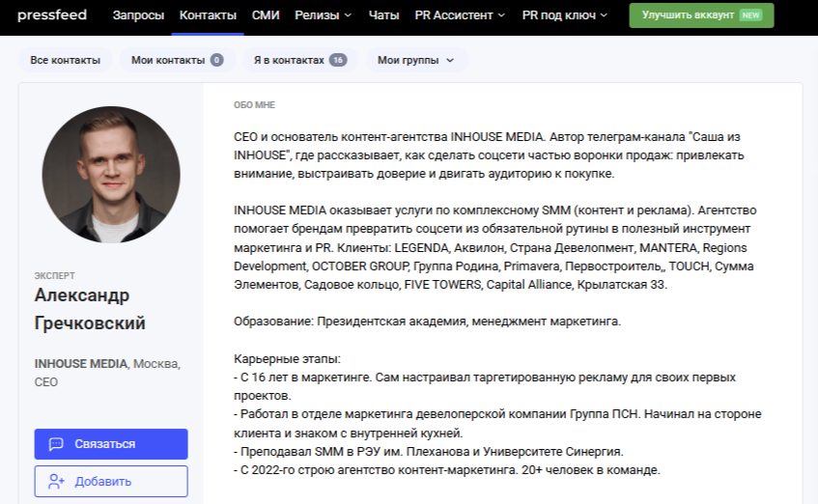Go to the Запросы section
The height and width of the screenshot is (504, 818).
pos(138,15)
